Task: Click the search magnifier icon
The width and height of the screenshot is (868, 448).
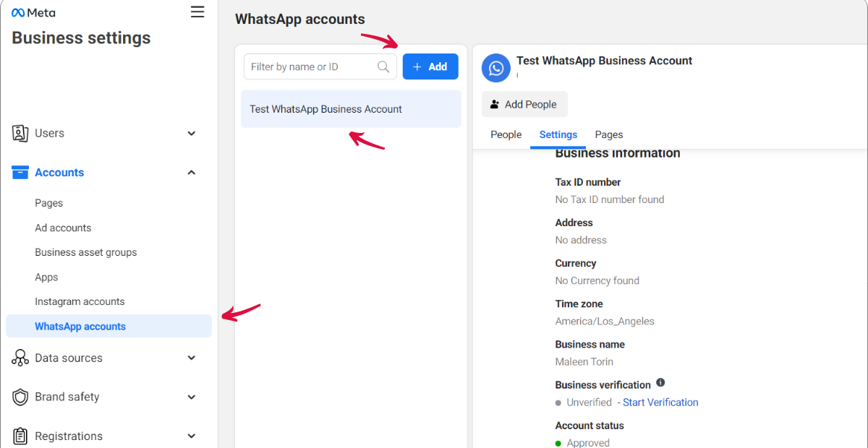Action: click(x=383, y=66)
